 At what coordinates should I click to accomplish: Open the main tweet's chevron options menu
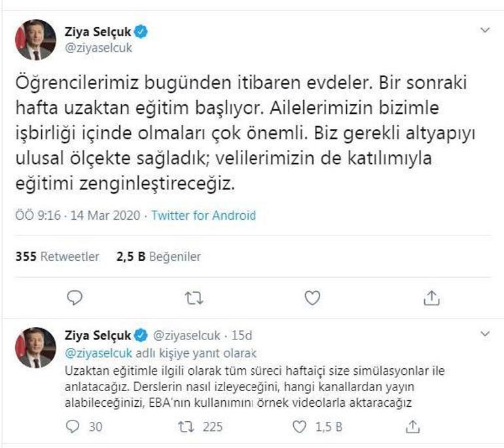[485, 30]
